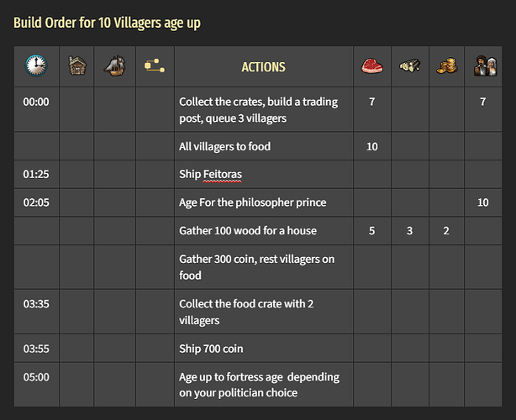Select the 'Gather 100 wood for a house' cell
516x420 pixels.
tap(248, 230)
